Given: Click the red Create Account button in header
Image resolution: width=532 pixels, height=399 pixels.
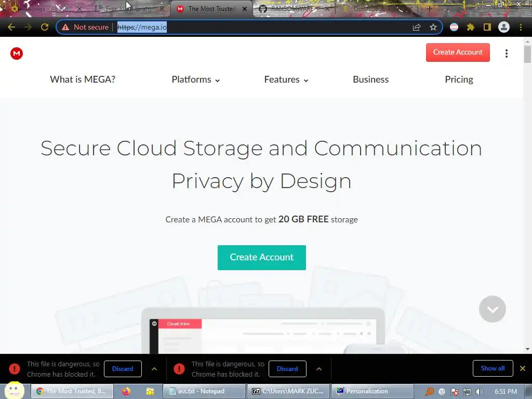Looking at the screenshot, I should pos(458,52).
